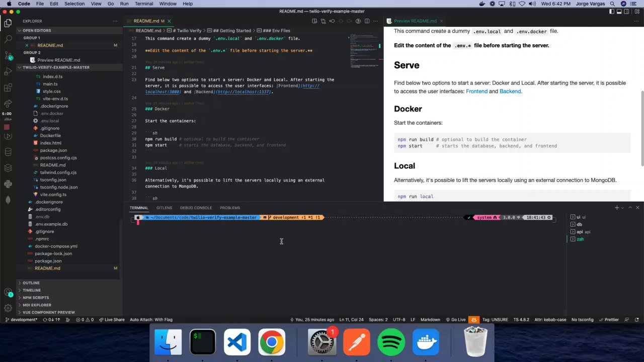This screenshot has height=362, width=644.
Task: Open the Run and Debug view
Action: click(8, 71)
